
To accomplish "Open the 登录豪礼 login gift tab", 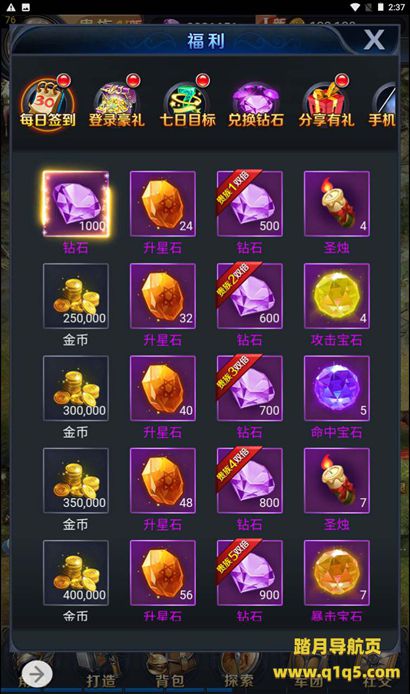I will 117,103.
